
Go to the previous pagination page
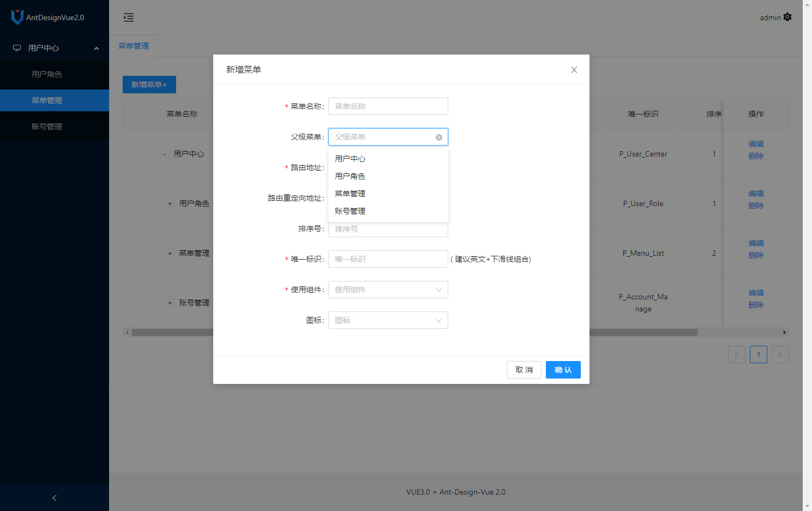pos(737,354)
